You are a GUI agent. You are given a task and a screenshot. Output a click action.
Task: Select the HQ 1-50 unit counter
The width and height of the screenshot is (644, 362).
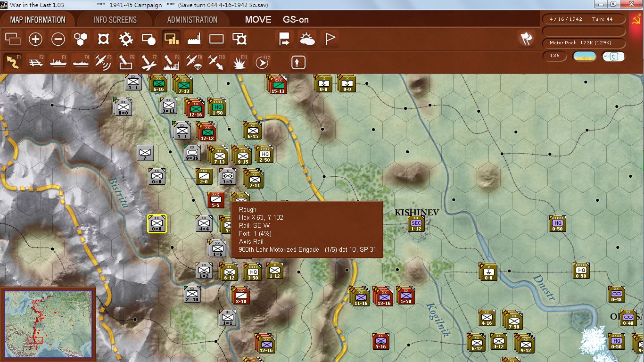click(217, 107)
